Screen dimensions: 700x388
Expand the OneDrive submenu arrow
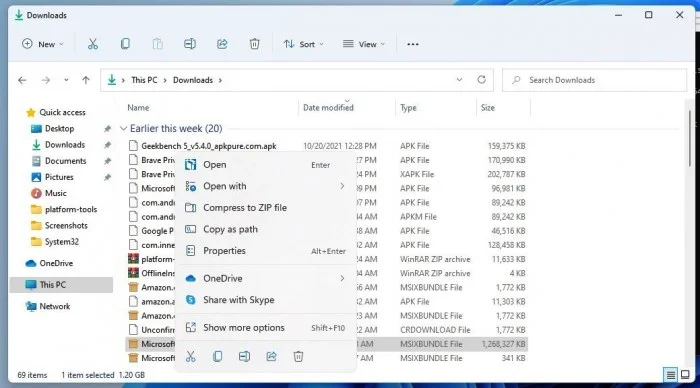pos(342,278)
